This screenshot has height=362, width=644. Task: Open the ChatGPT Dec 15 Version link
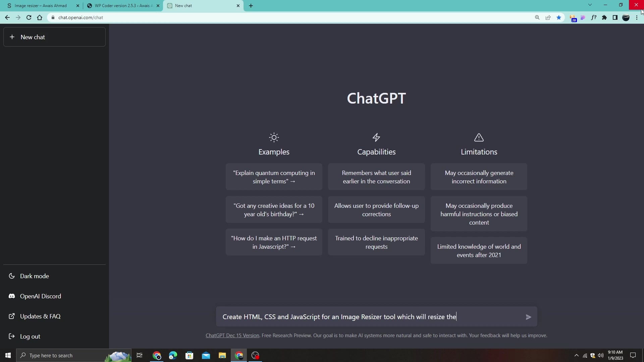tap(232, 336)
